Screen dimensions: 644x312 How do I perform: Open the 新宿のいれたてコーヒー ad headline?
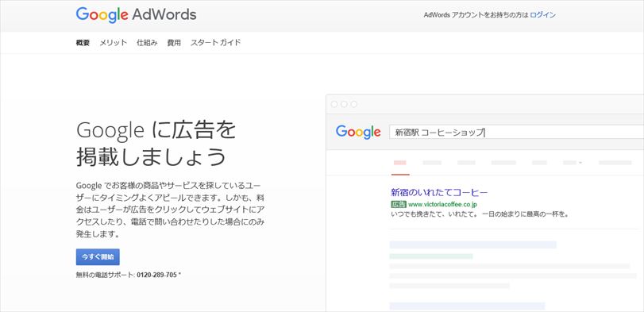439,192
